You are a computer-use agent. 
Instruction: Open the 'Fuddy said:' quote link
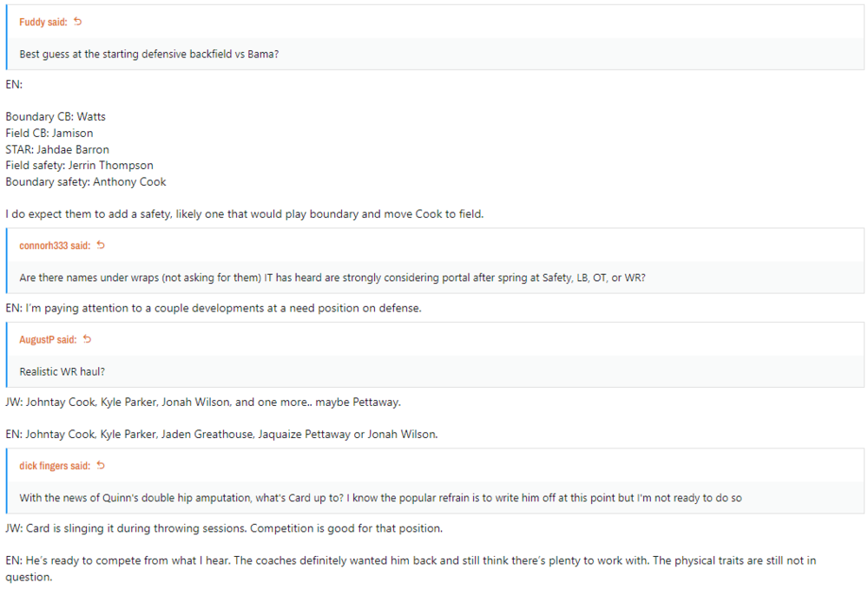click(x=43, y=22)
